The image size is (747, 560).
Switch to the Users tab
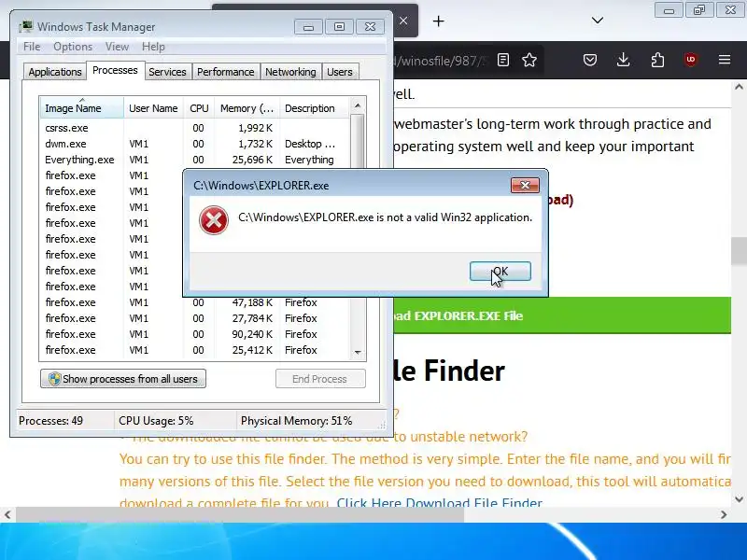(340, 72)
